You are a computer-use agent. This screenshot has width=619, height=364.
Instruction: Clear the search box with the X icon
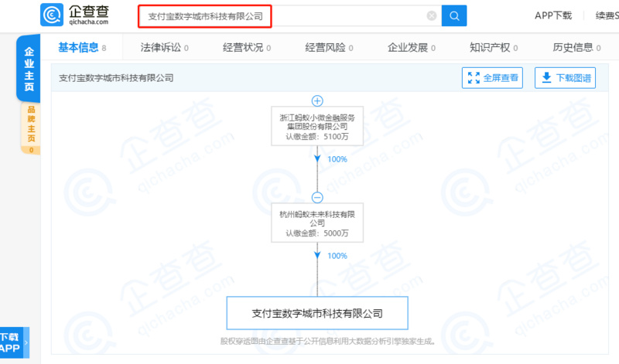(x=432, y=15)
